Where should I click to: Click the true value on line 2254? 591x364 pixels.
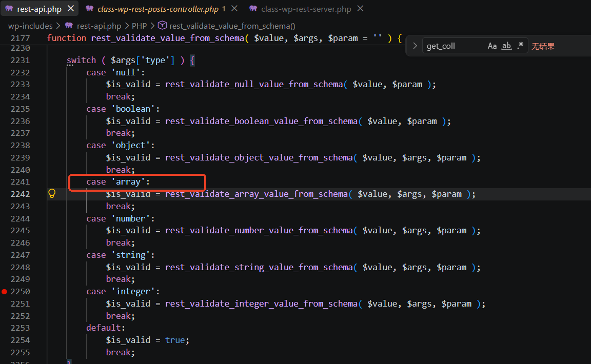[175, 340]
